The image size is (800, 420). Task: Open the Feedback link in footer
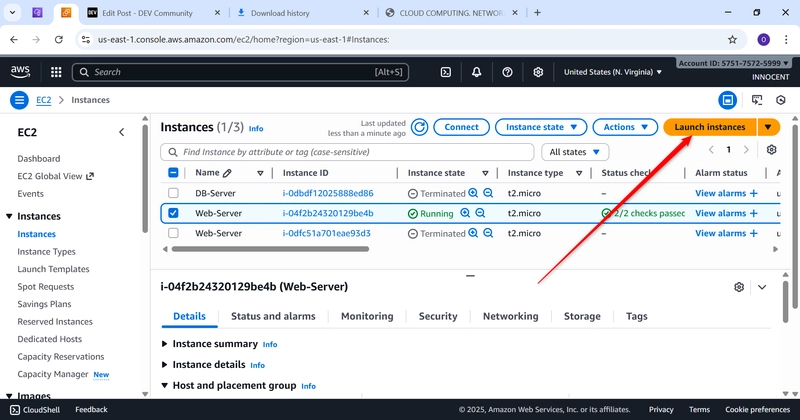[91, 410]
